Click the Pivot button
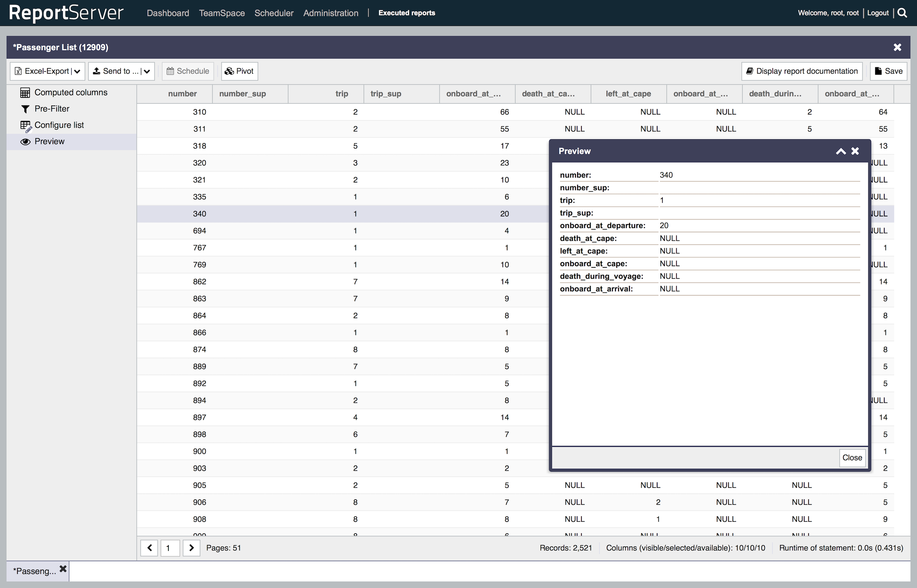 click(239, 72)
